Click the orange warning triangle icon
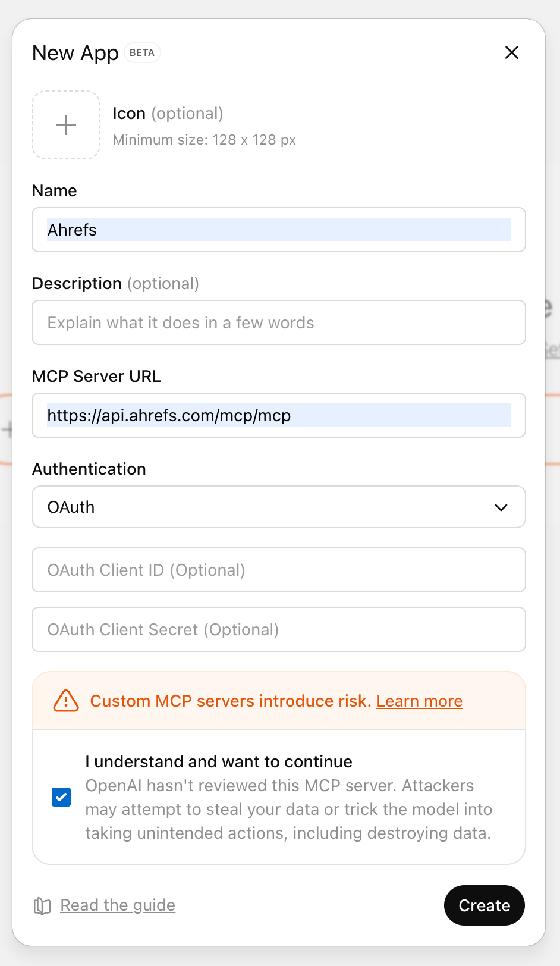 pos(66,701)
